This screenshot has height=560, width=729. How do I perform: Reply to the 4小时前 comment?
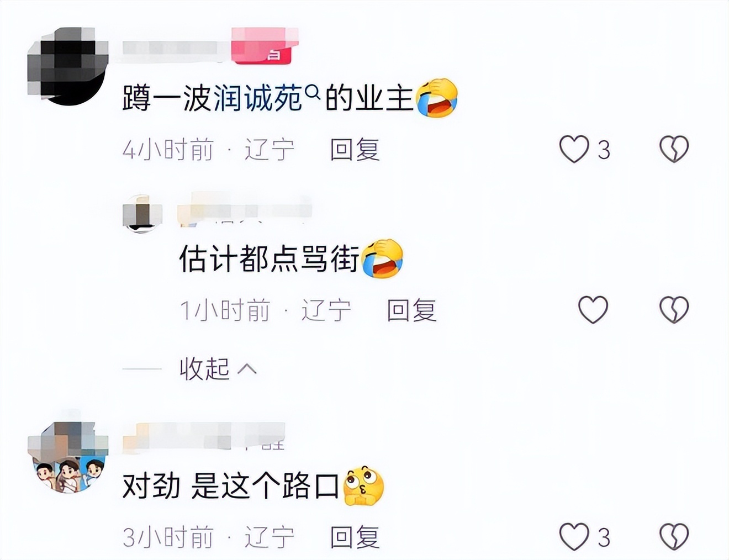[x=355, y=150]
